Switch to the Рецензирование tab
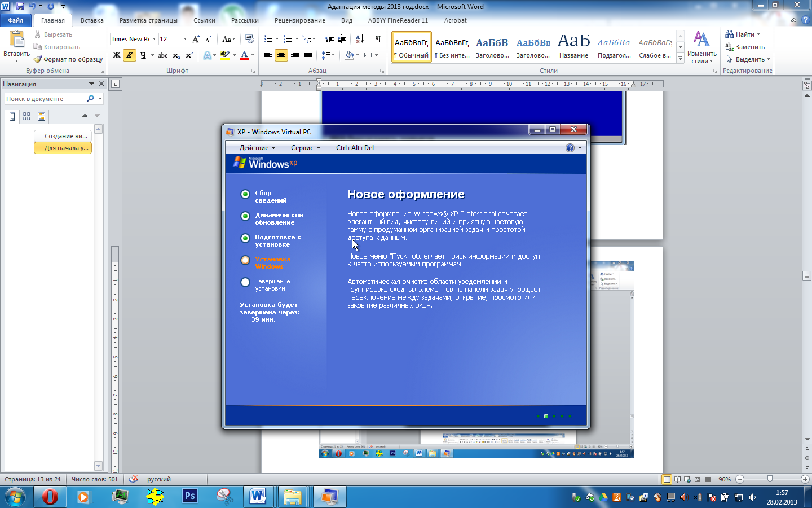Screen dimensions: 812x508 click(299, 20)
